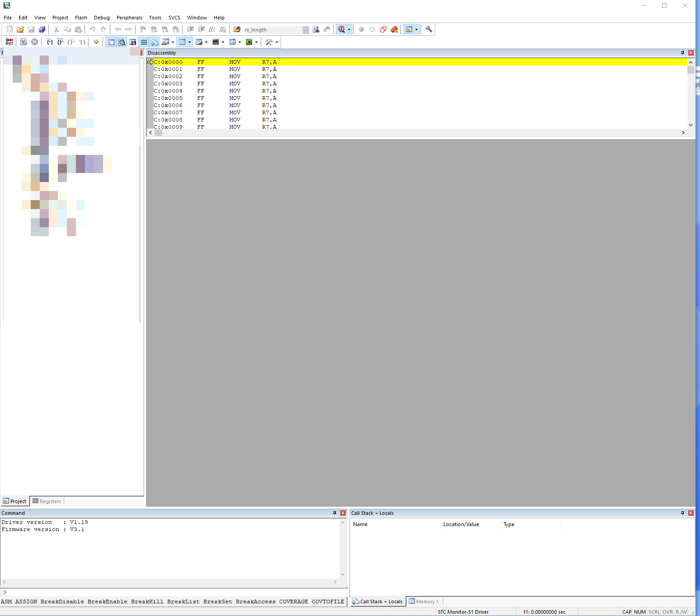Image resolution: width=700 pixels, height=616 pixels.
Task: Click the BreakList command button
Action: point(183,602)
